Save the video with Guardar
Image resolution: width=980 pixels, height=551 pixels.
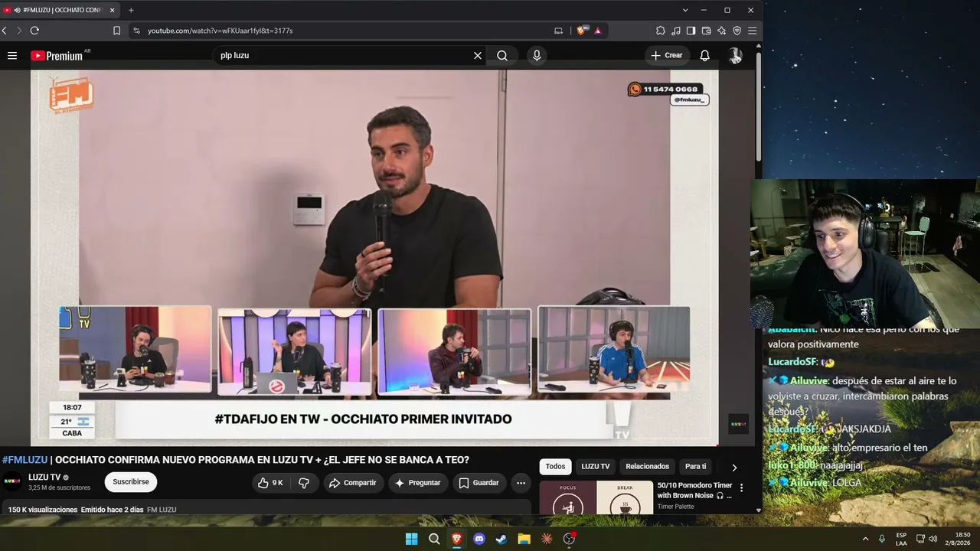[479, 483]
